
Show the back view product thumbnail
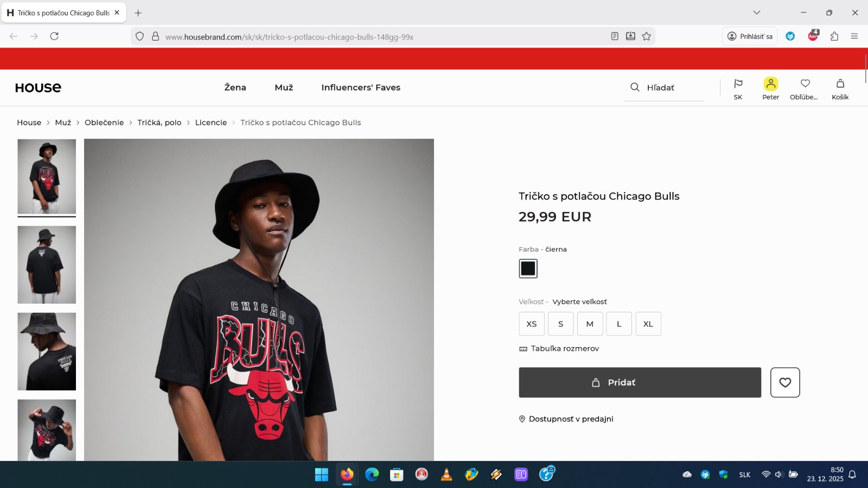tap(47, 265)
